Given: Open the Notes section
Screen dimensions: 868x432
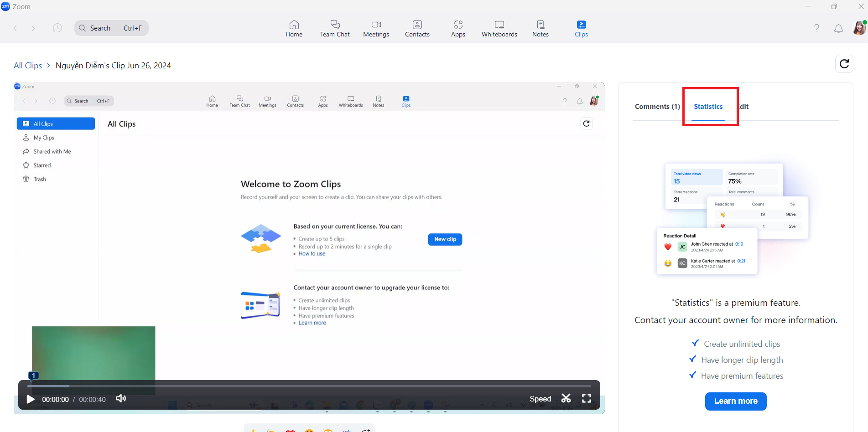Looking at the screenshot, I should click(540, 28).
